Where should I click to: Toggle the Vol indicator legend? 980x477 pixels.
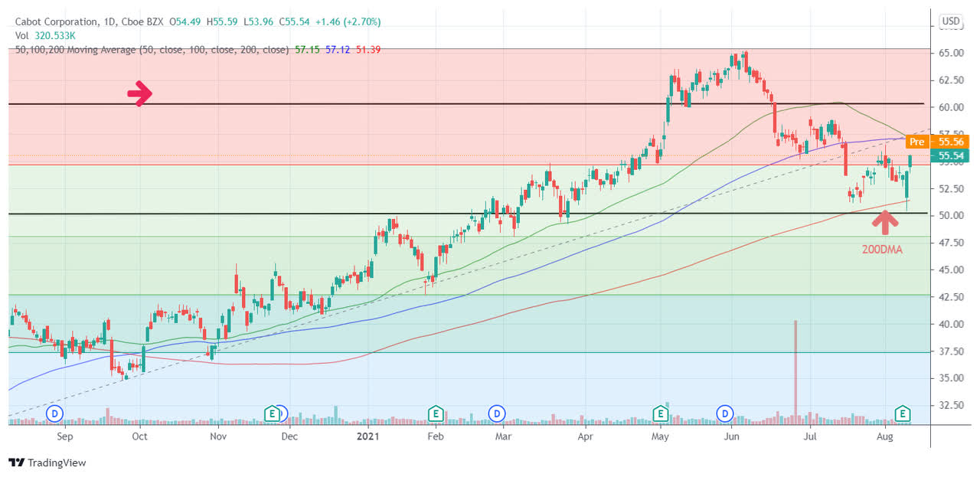pyautogui.click(x=23, y=34)
